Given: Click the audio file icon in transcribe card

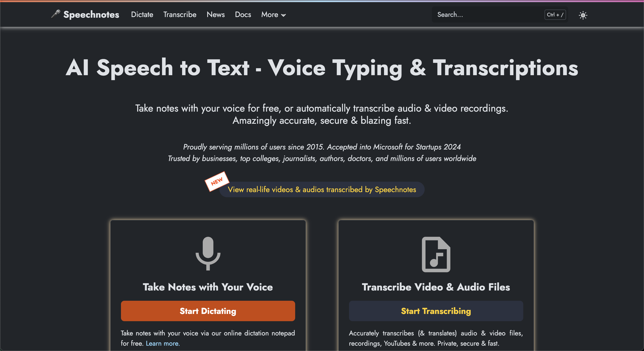Looking at the screenshot, I should tap(436, 254).
